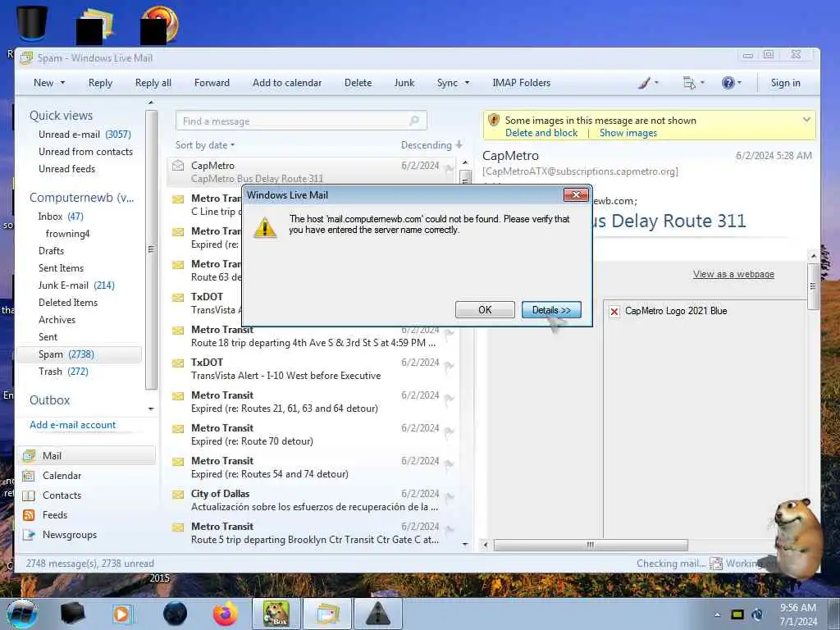This screenshot has width=840, height=630.
Task: Click Add to calendar
Action: [287, 83]
